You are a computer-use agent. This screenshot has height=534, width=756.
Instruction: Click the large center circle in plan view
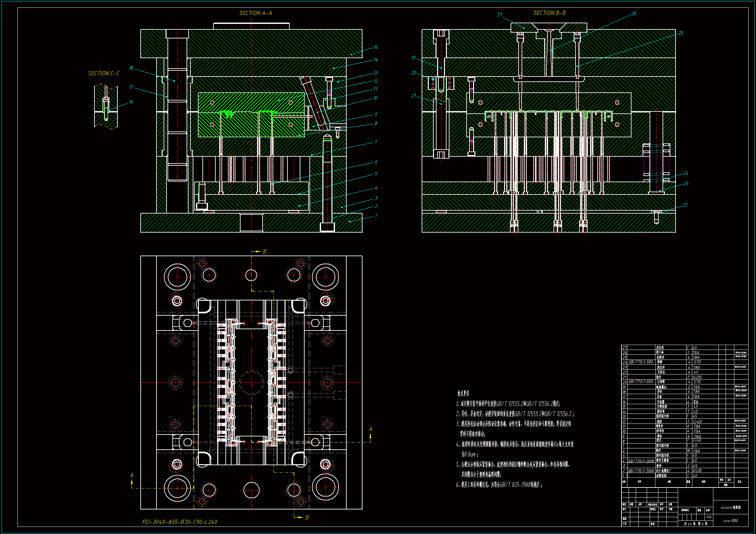coord(251,382)
